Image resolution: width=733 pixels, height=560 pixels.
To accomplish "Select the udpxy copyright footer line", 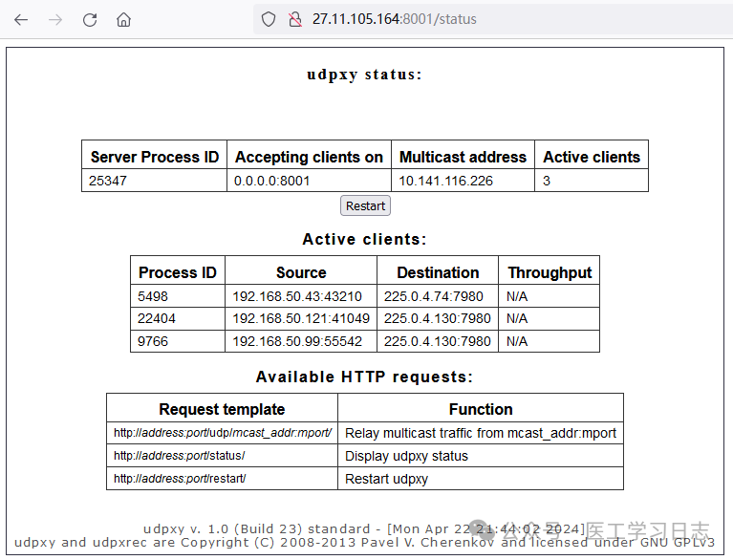I will click(x=365, y=542).
